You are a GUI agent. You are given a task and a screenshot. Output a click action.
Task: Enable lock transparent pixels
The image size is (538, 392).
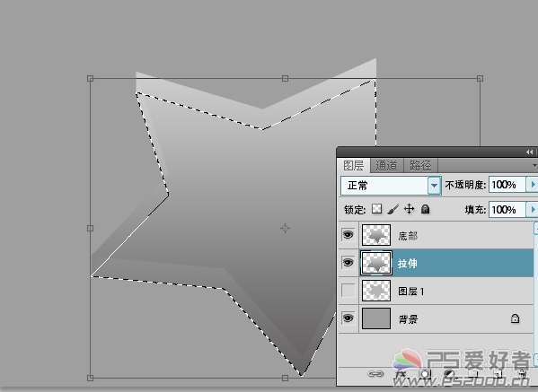376,209
